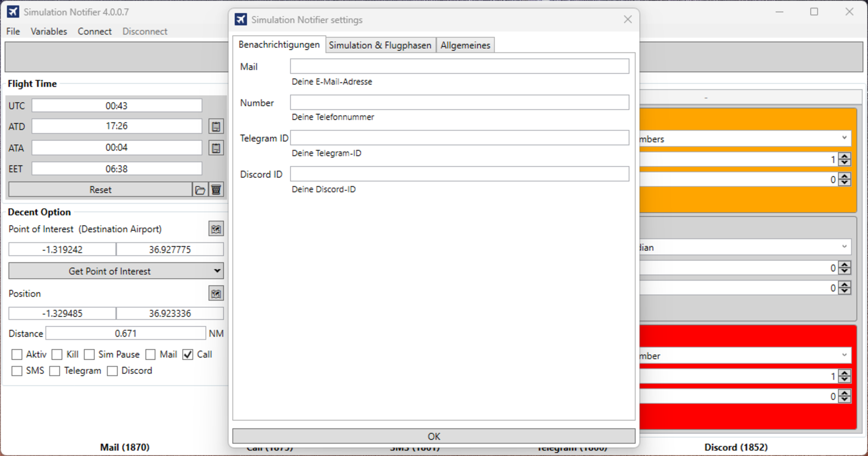Open the dropdown in the orange panel

[x=844, y=138]
